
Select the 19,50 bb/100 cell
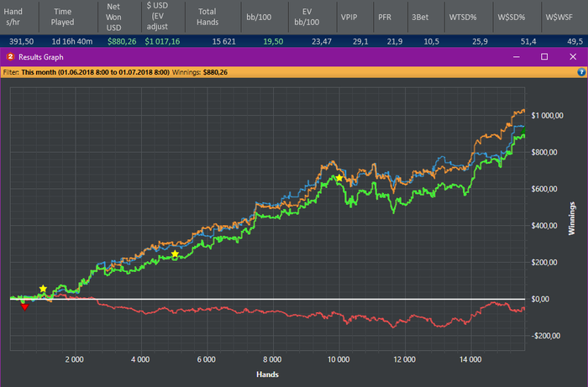tap(273, 41)
